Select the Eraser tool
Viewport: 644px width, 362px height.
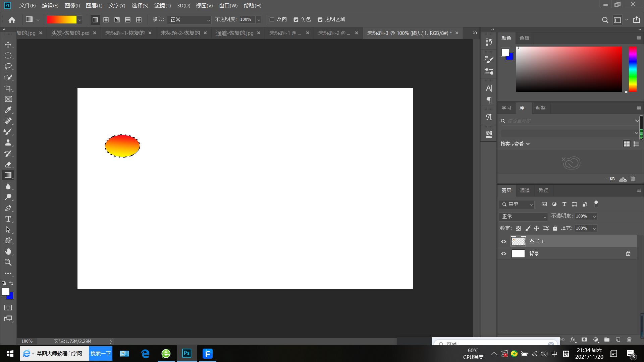coord(8,165)
